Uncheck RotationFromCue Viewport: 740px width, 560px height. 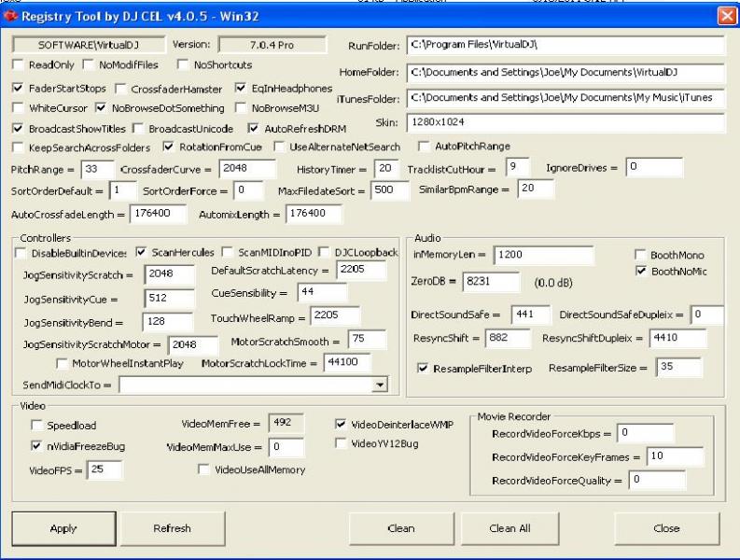pos(169,147)
